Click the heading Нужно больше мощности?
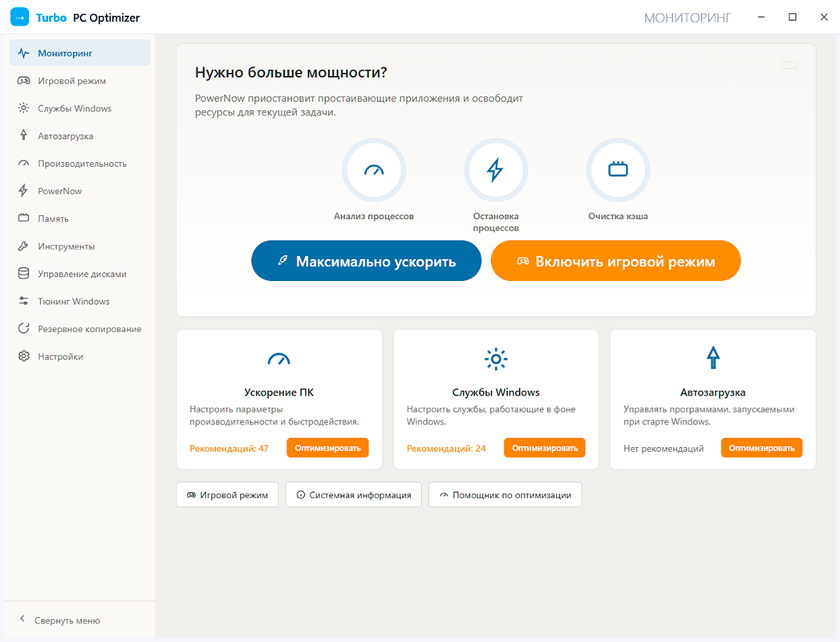The height and width of the screenshot is (642, 840). (291, 72)
